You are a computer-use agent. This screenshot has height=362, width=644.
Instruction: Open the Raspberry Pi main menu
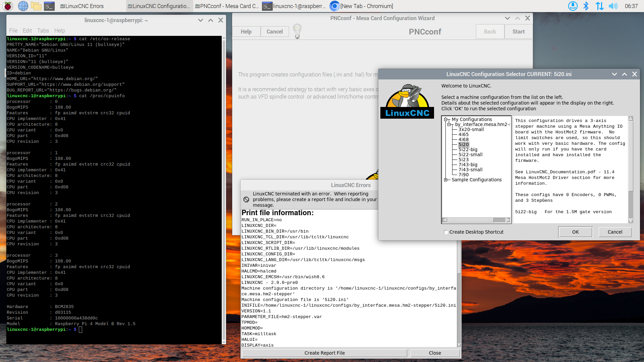tap(8, 6)
